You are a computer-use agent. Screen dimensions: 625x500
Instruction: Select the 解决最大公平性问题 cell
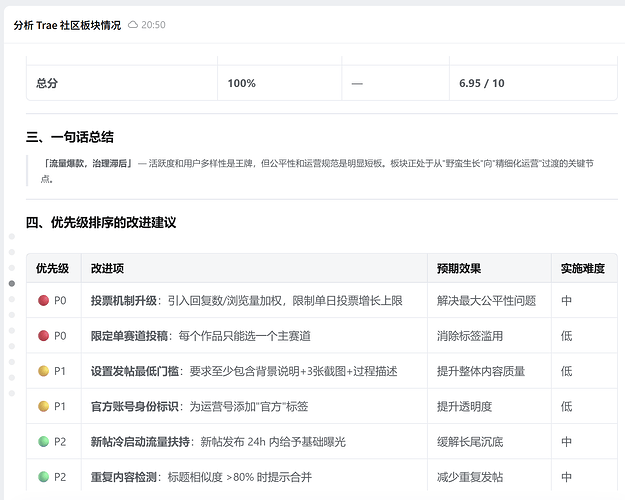coord(489,300)
